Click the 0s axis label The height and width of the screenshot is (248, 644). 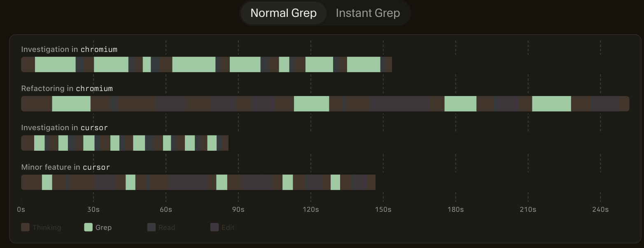pyautogui.click(x=21, y=210)
